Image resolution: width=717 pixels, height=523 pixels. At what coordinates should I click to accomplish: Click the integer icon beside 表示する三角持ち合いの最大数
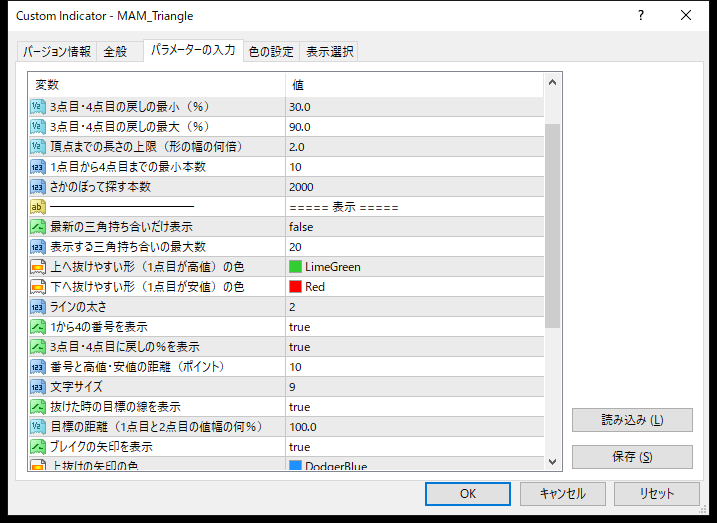pyautogui.click(x=38, y=247)
